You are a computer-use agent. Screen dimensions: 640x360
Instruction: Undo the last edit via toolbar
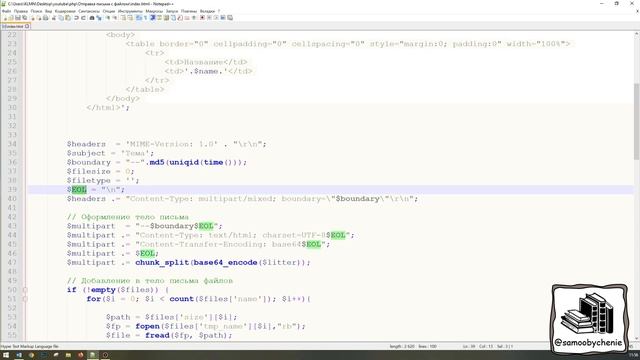76,18
